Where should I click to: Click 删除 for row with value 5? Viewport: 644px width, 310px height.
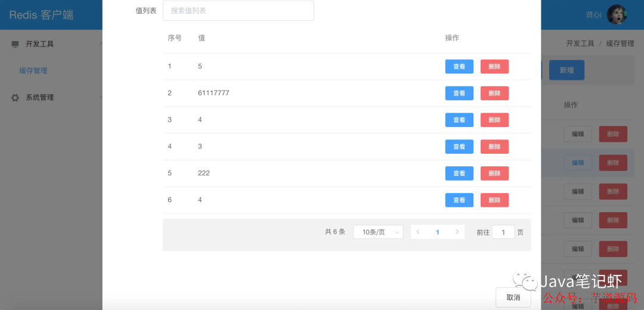click(x=494, y=67)
